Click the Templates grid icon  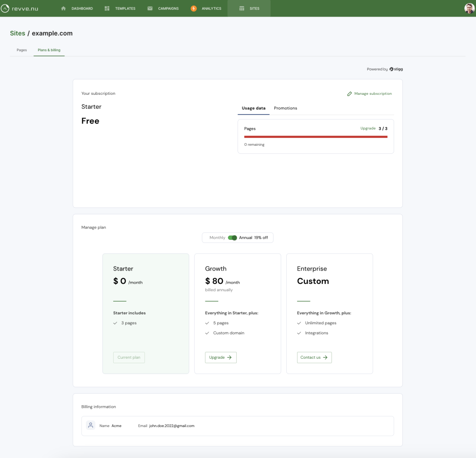point(107,8)
